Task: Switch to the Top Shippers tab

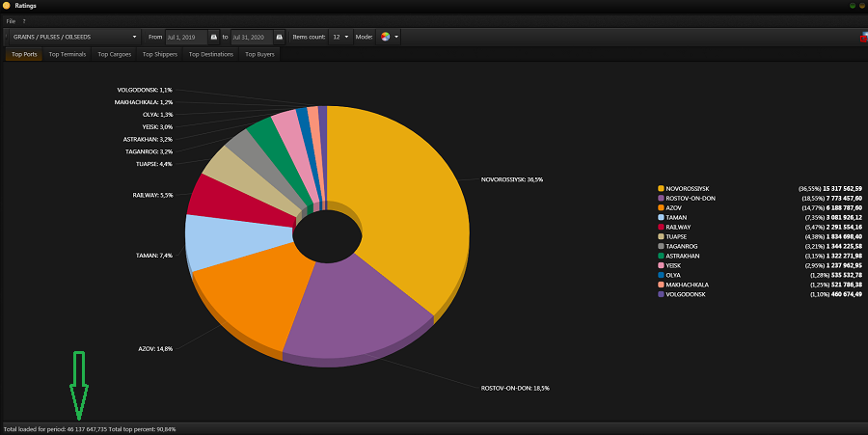Action: pos(160,54)
